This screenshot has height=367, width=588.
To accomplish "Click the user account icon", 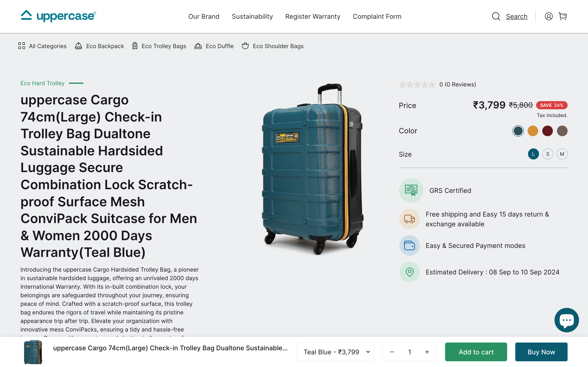I will 549,16.
